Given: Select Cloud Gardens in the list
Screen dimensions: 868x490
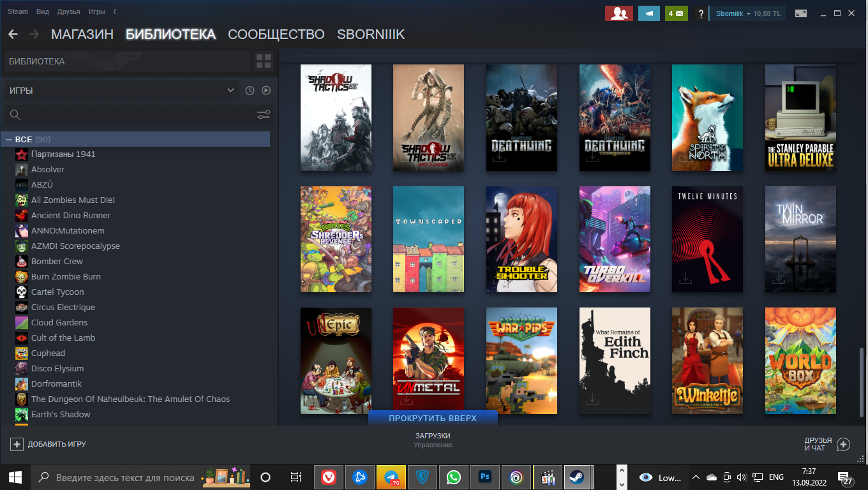Looking at the screenshot, I should pyautogui.click(x=59, y=323).
